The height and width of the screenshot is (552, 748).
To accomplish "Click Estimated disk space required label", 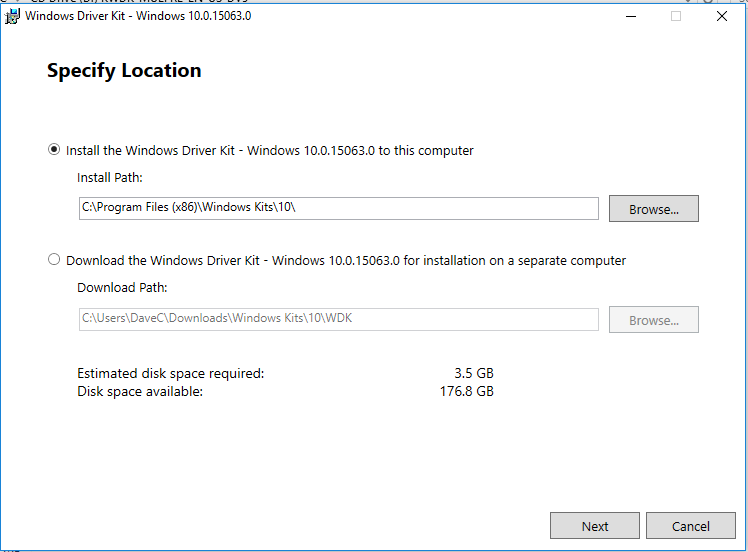I will 170,373.
